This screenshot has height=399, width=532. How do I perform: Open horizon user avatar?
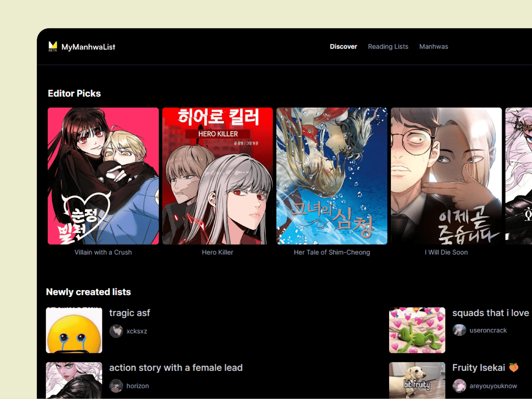[116, 386]
